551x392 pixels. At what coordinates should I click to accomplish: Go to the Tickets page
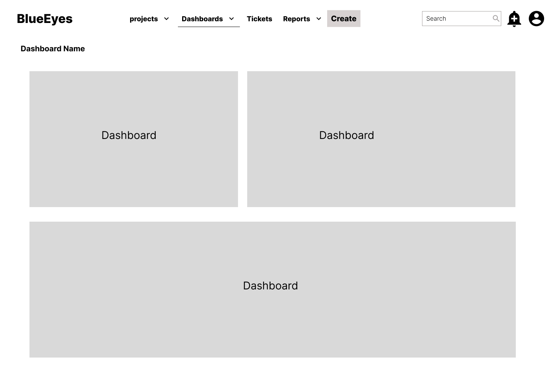tap(259, 19)
